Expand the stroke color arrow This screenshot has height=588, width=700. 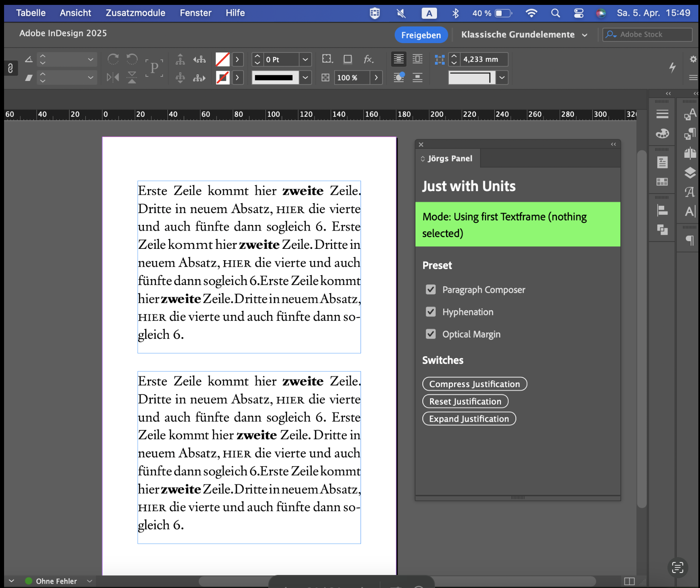click(237, 77)
